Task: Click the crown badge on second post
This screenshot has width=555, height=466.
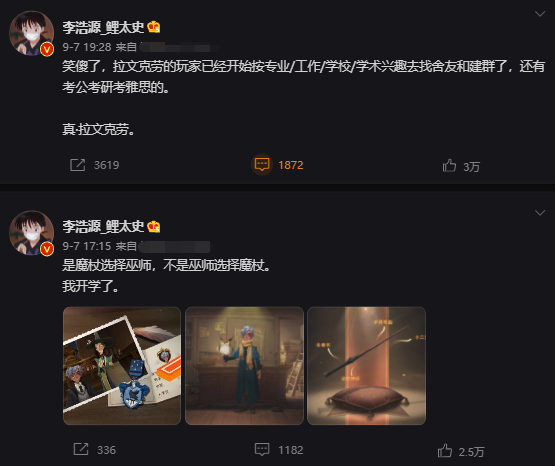Action: point(154,226)
